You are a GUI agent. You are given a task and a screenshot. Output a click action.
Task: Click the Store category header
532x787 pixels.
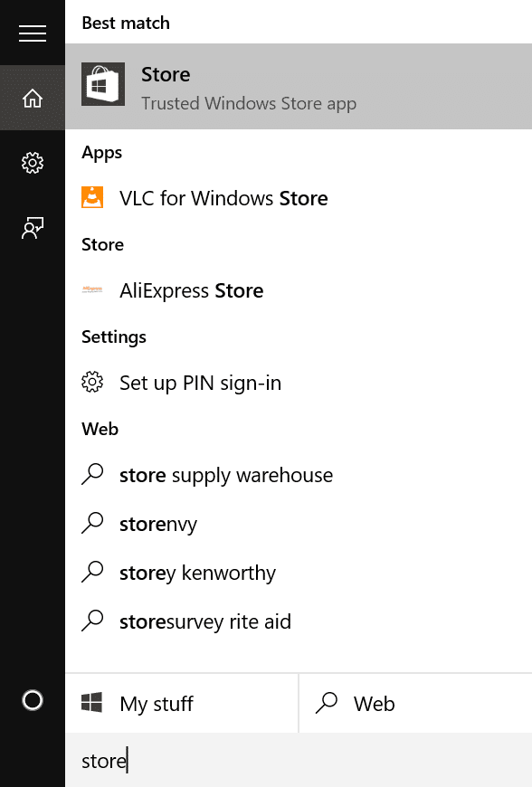[x=102, y=244]
